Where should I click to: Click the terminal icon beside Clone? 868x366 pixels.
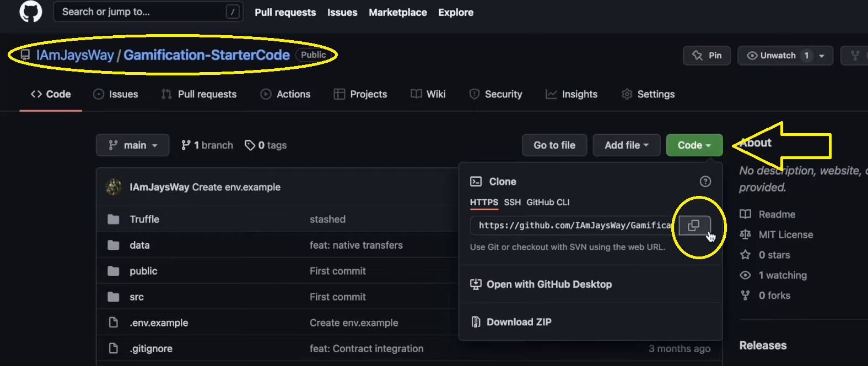(x=476, y=181)
